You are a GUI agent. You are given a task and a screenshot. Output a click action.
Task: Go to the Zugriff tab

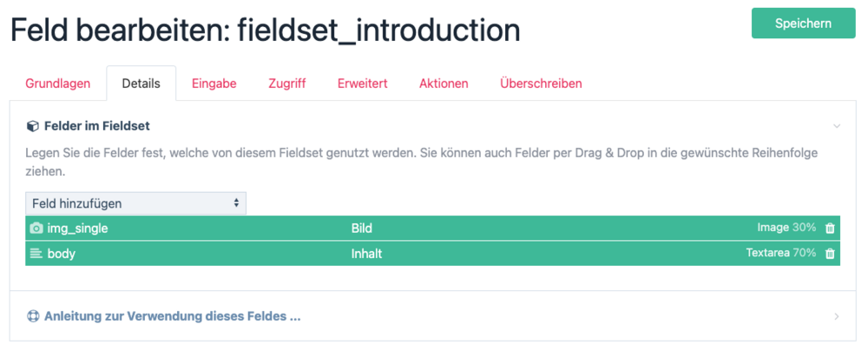[x=286, y=83]
